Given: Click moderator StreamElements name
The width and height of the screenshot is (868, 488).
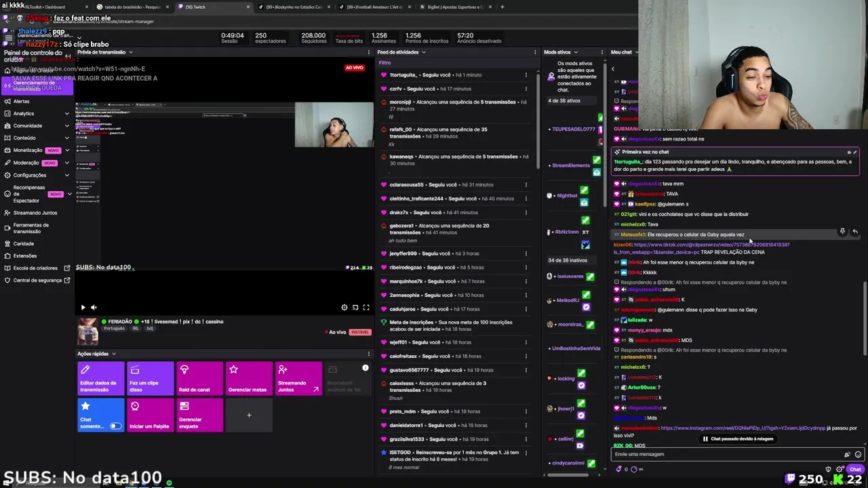Looking at the screenshot, I should coord(571,165).
